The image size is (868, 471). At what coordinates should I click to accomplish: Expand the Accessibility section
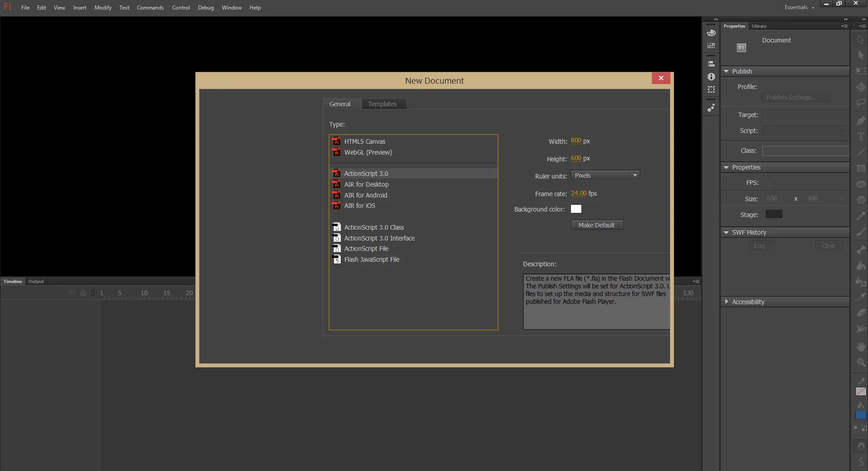point(726,301)
